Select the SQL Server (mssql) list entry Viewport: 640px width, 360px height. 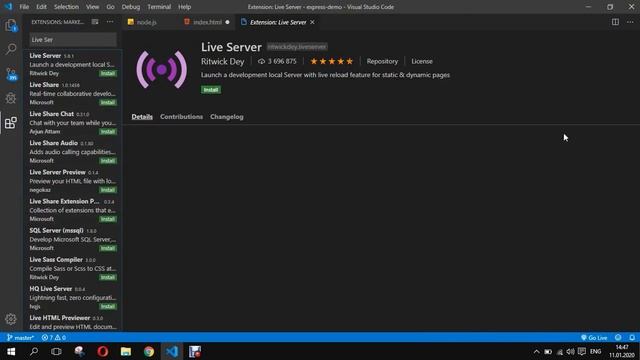coord(73,239)
